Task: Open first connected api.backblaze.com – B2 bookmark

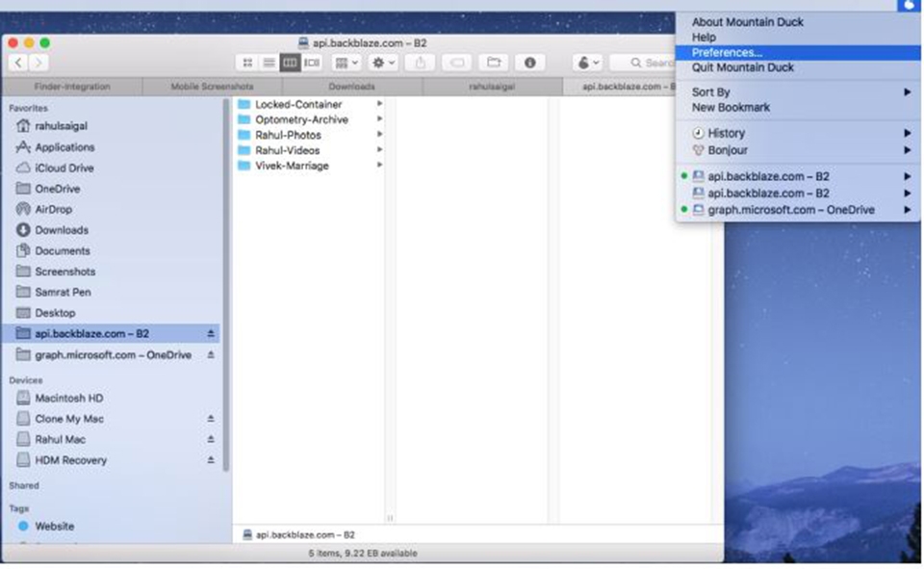Action: coord(799,176)
